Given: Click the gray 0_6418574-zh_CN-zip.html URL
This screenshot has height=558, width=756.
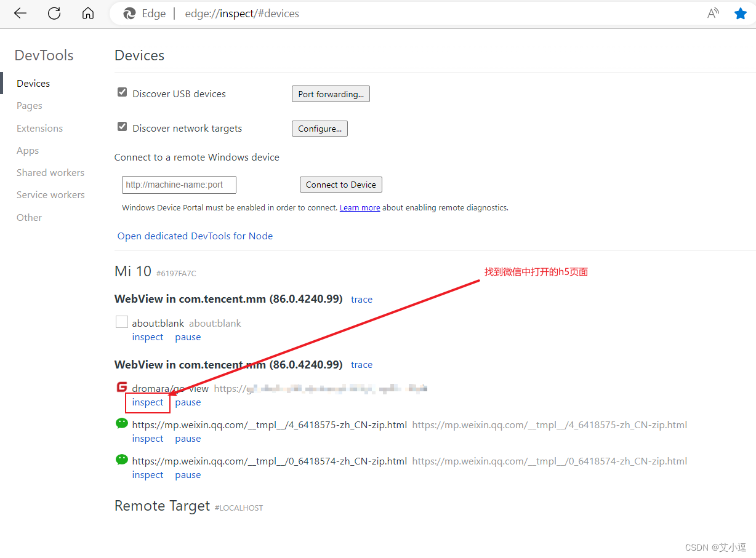Looking at the screenshot, I should [550, 461].
